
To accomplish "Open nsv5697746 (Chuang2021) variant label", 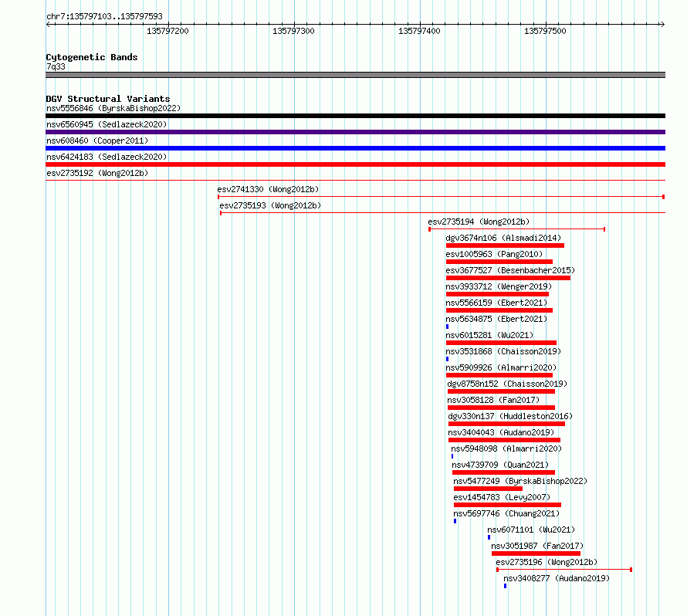I will point(506,513).
